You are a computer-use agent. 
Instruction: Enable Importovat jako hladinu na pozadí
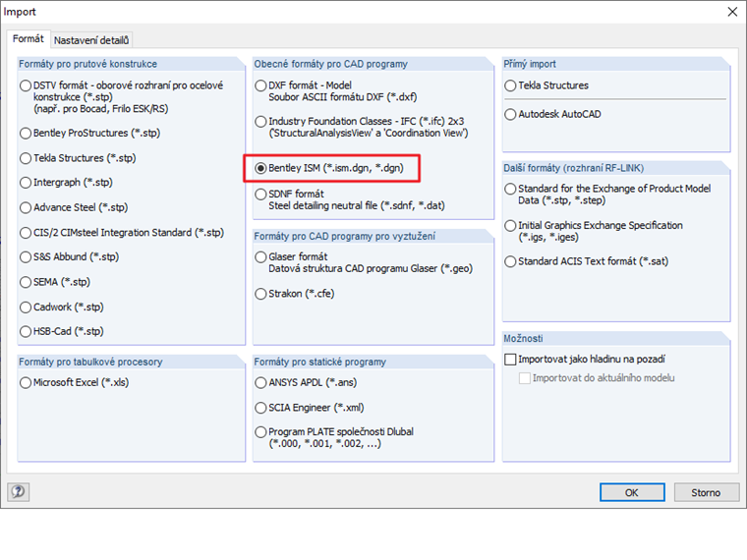coord(510,360)
